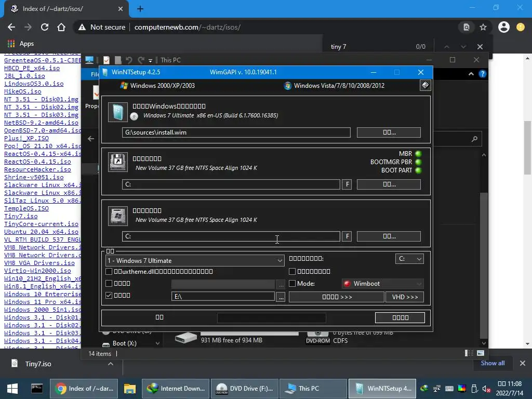Open the Tiny7.iso link
The width and height of the screenshot is (532, 399).
21,216
